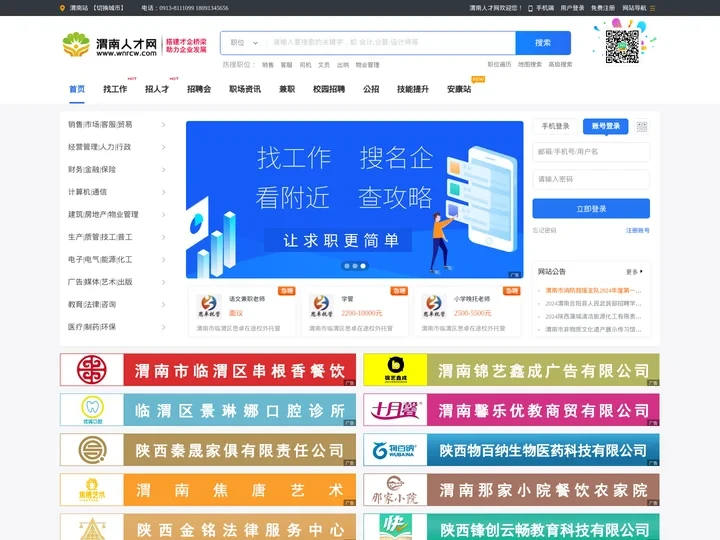
Task: Switch to 账号登录 tab
Action: [x=606, y=126]
